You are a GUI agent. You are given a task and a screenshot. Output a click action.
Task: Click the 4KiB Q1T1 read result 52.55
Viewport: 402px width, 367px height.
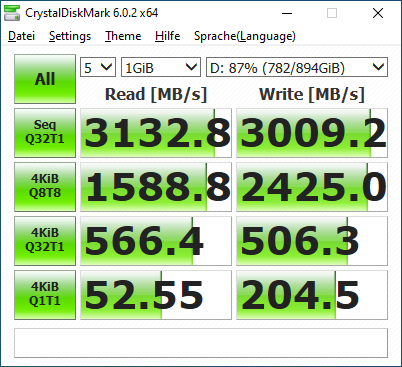point(156,295)
